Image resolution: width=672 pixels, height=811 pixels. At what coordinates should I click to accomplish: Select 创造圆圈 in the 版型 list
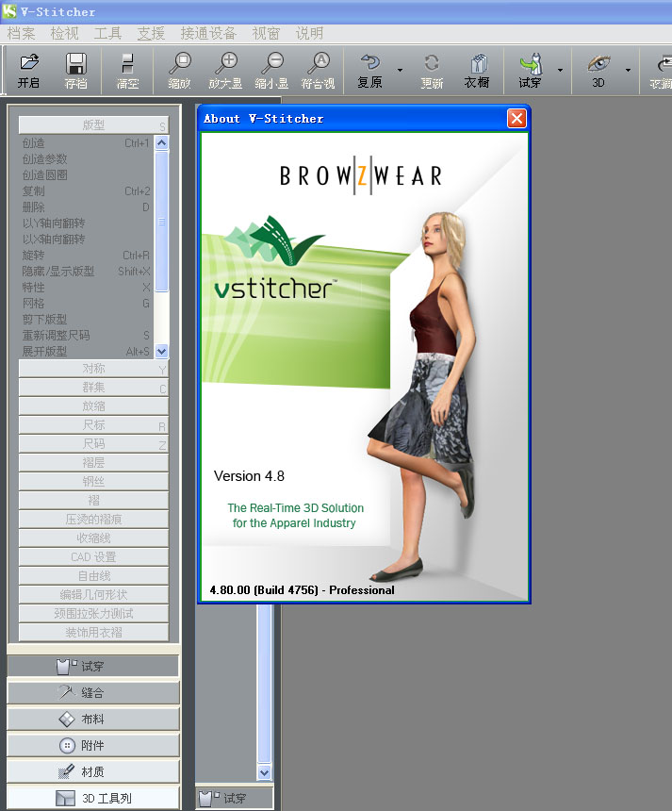click(x=87, y=174)
